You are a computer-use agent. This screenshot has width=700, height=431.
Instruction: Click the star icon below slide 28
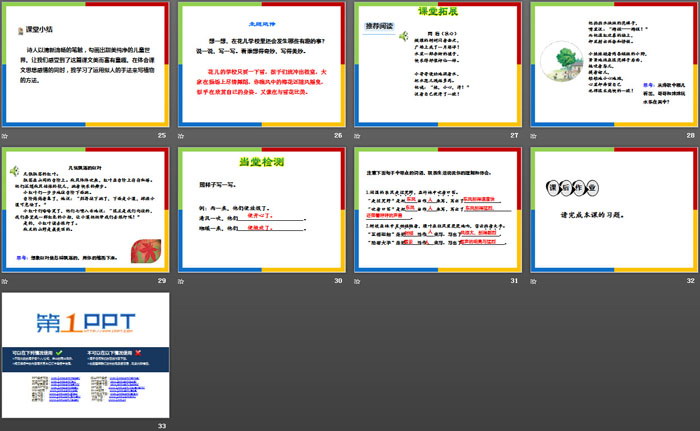click(x=533, y=136)
